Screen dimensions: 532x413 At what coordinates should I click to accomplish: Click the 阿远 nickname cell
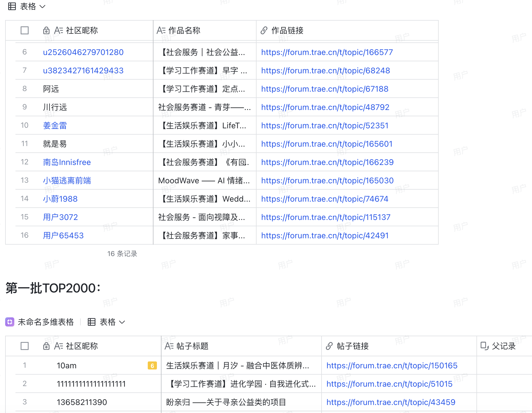click(84, 89)
